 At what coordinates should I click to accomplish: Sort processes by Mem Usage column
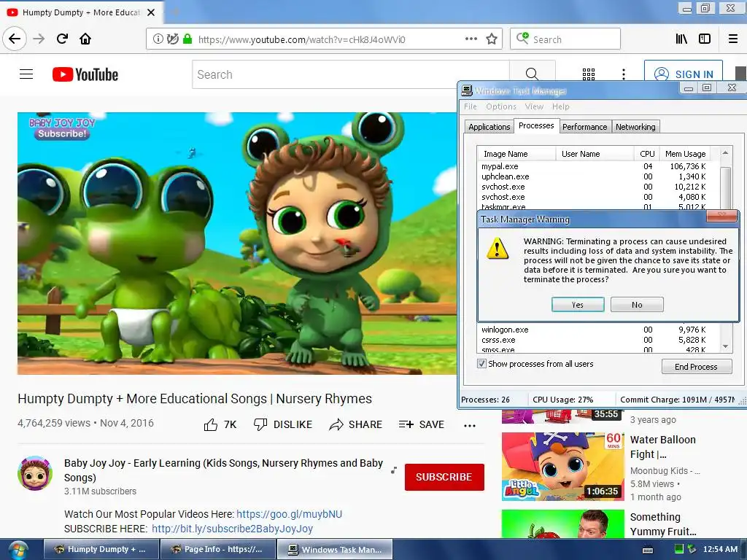[x=684, y=154]
